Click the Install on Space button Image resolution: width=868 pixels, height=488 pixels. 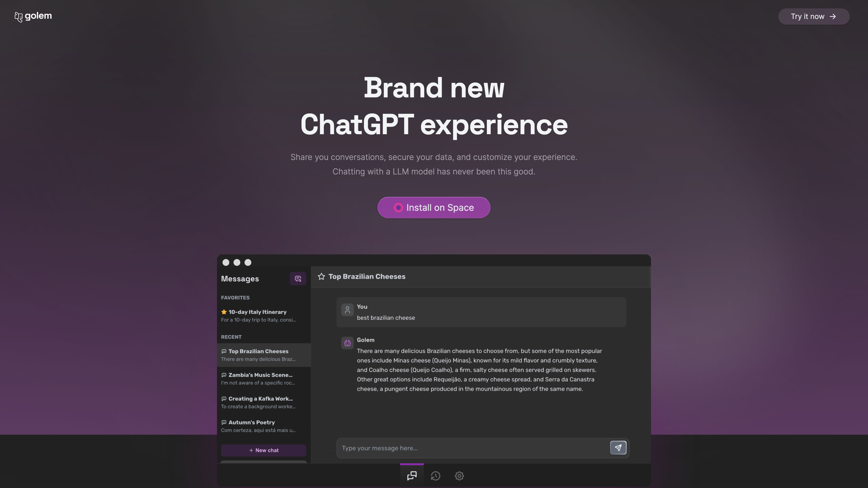coord(434,207)
